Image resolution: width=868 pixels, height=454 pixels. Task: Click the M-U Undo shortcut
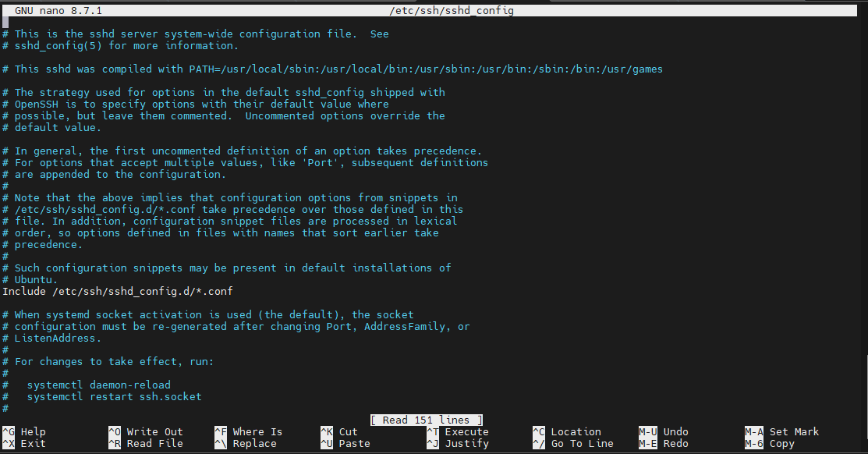663,432
